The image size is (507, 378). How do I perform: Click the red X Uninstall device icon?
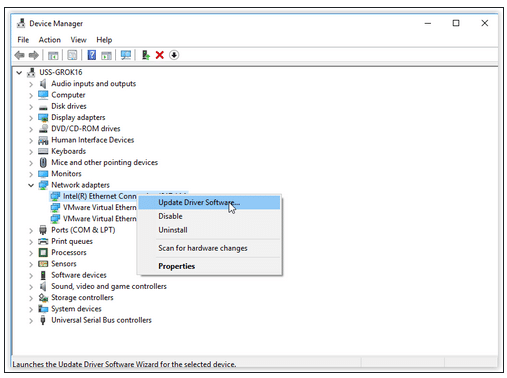coord(160,55)
